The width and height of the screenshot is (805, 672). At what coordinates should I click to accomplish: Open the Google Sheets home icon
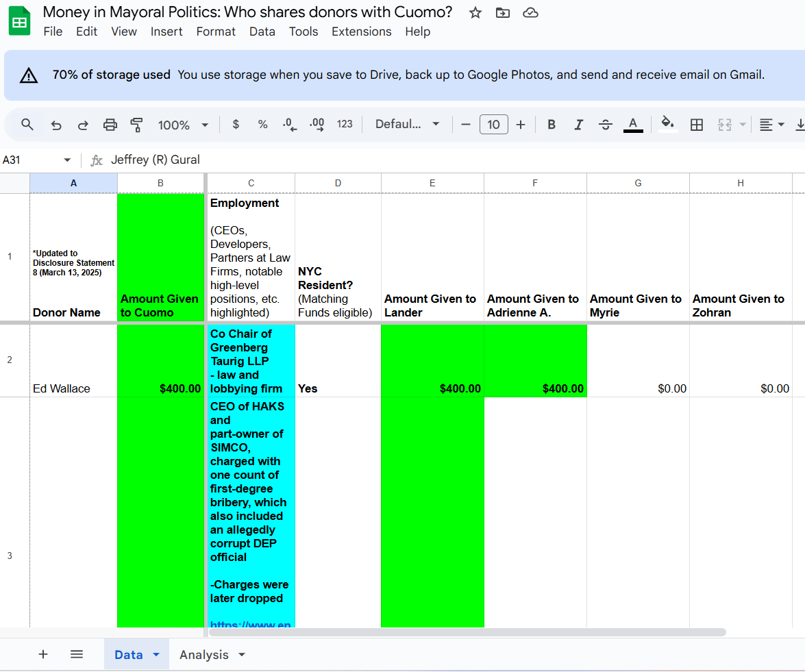[x=19, y=21]
